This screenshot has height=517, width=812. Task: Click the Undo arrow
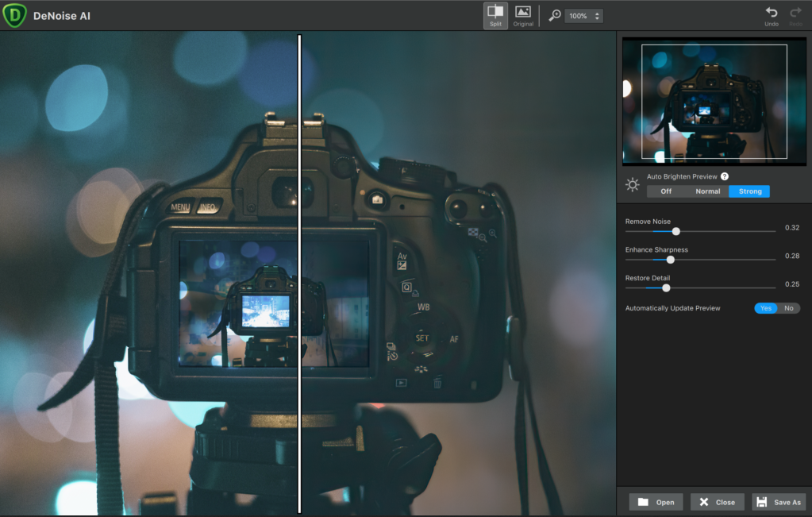(771, 16)
